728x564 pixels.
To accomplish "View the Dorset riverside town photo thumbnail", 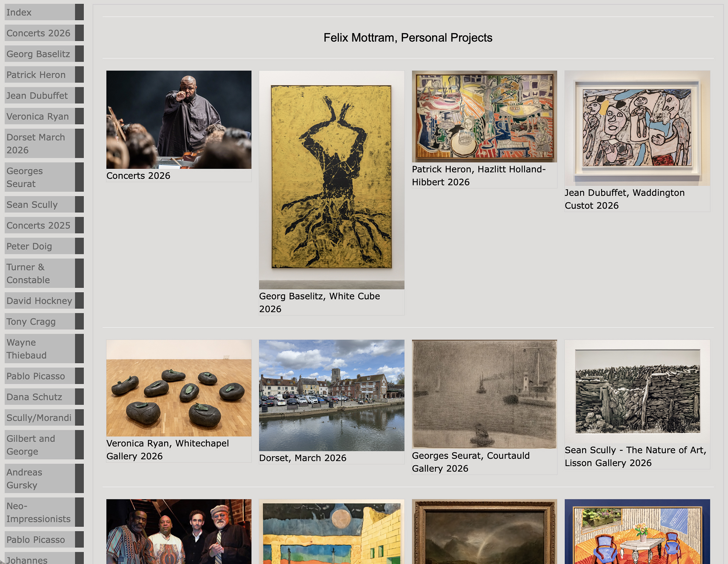I will click(x=332, y=395).
